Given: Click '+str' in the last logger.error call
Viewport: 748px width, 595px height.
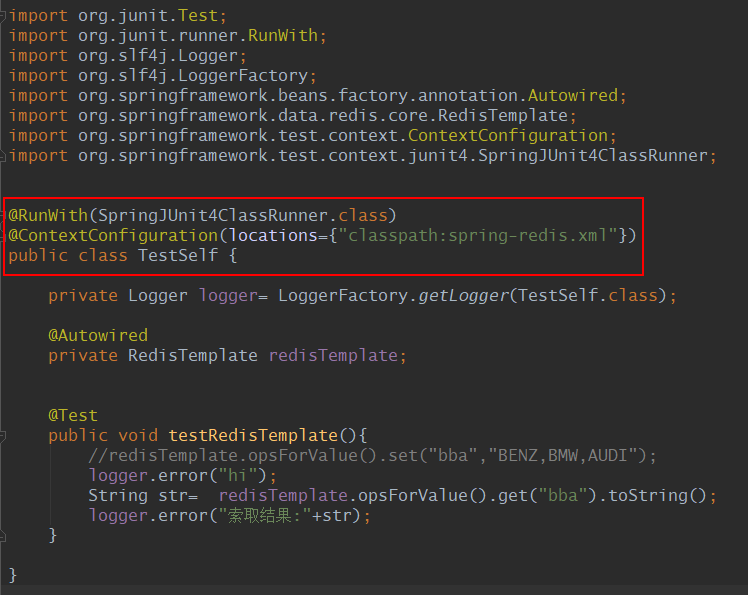Looking at the screenshot, I should coord(331,515).
